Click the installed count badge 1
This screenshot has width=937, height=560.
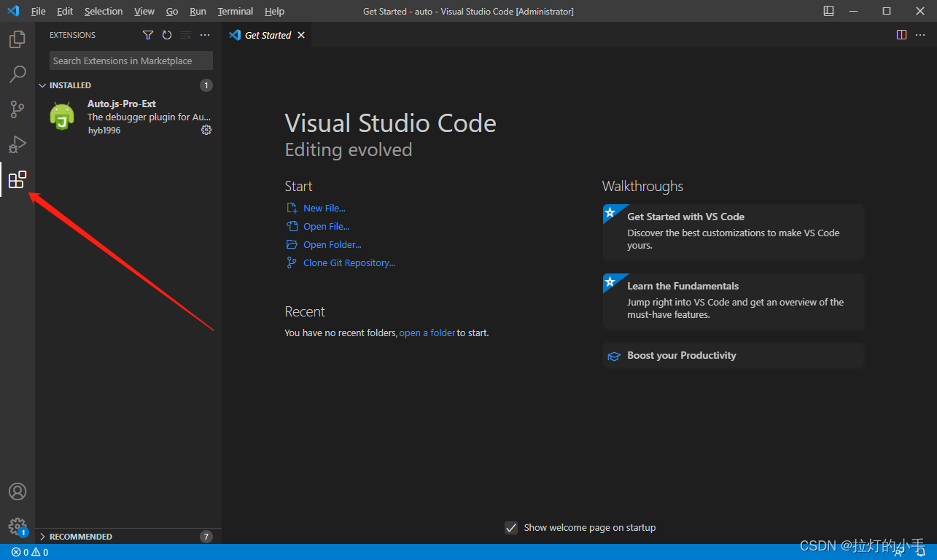(x=206, y=85)
